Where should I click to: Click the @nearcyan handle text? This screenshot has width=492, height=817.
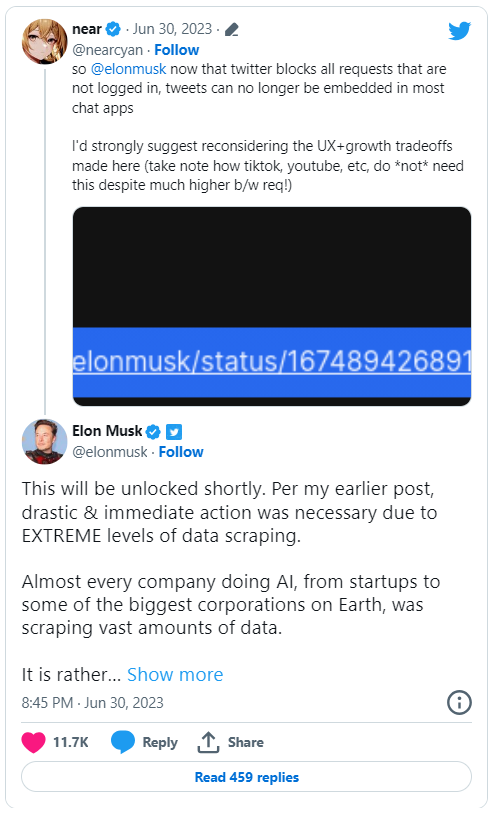coord(107,50)
